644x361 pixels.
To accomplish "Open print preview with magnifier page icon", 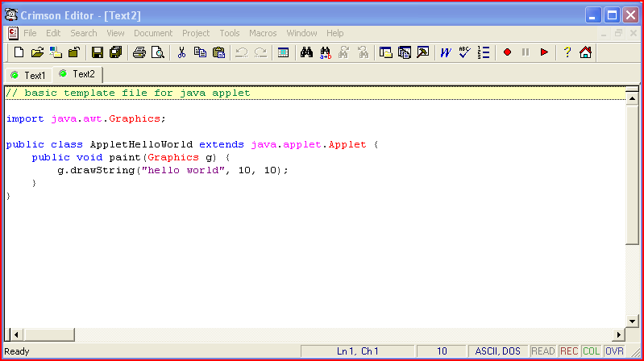I will point(158,52).
